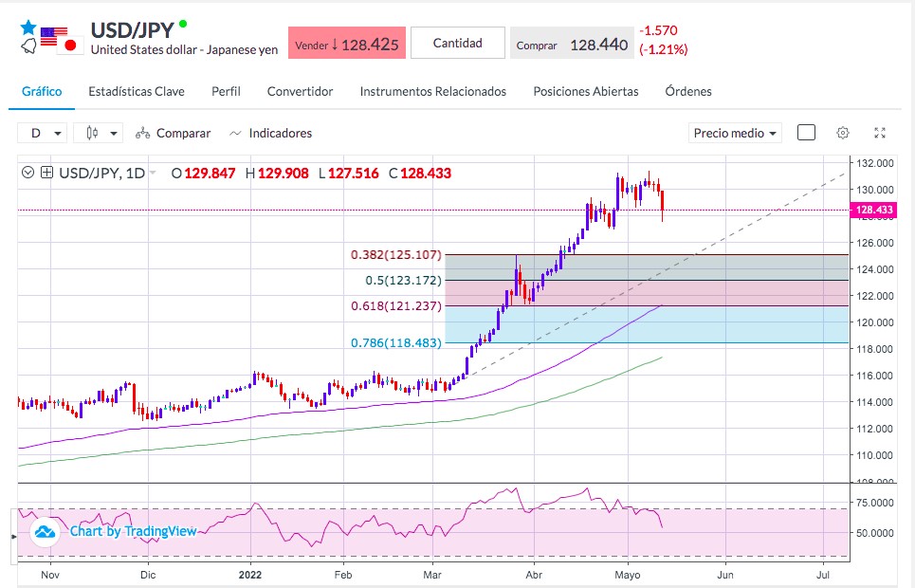Click the TradingView cloud logo icon

pos(45,532)
